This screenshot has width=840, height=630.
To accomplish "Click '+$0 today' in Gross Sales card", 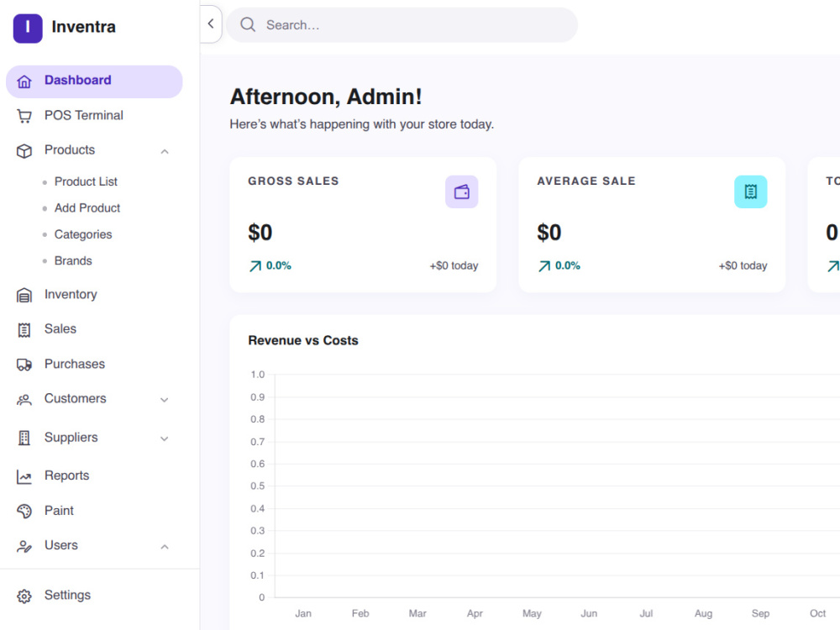I will click(454, 265).
